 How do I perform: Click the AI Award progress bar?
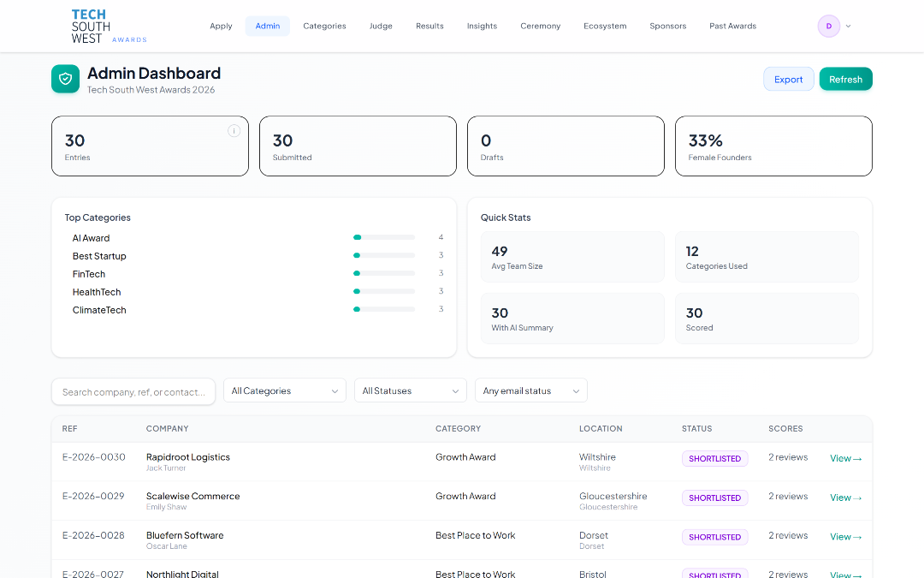point(384,238)
